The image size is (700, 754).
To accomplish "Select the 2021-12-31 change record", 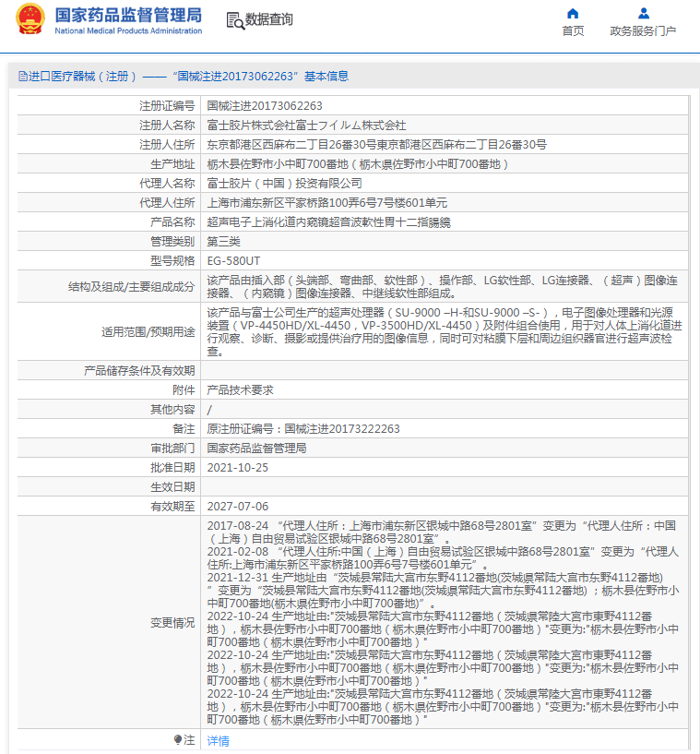I will pyautogui.click(x=443, y=591).
